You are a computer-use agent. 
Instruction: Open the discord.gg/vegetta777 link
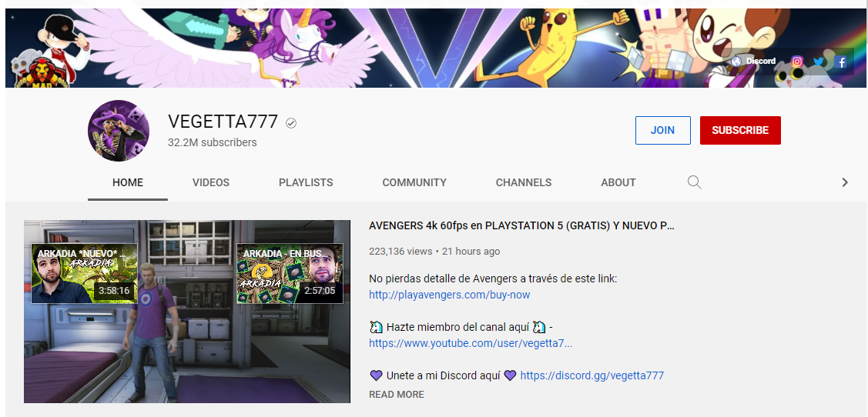pyautogui.click(x=592, y=375)
